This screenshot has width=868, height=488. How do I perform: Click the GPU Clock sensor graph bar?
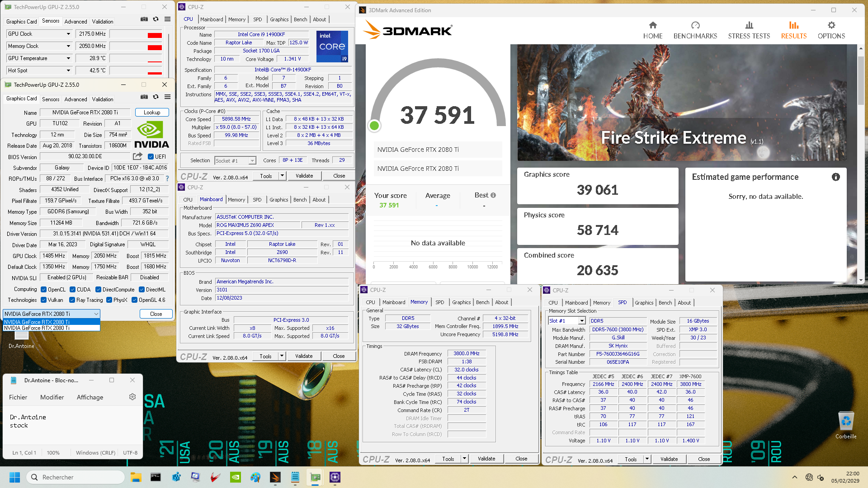pos(136,34)
